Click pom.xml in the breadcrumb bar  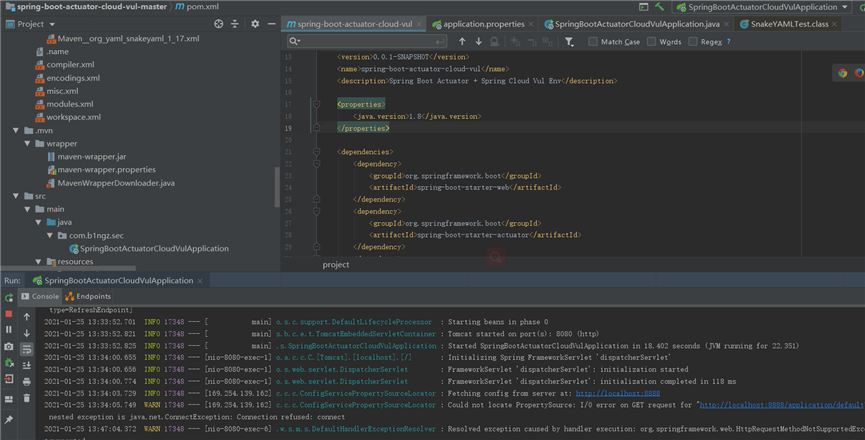[197, 7]
